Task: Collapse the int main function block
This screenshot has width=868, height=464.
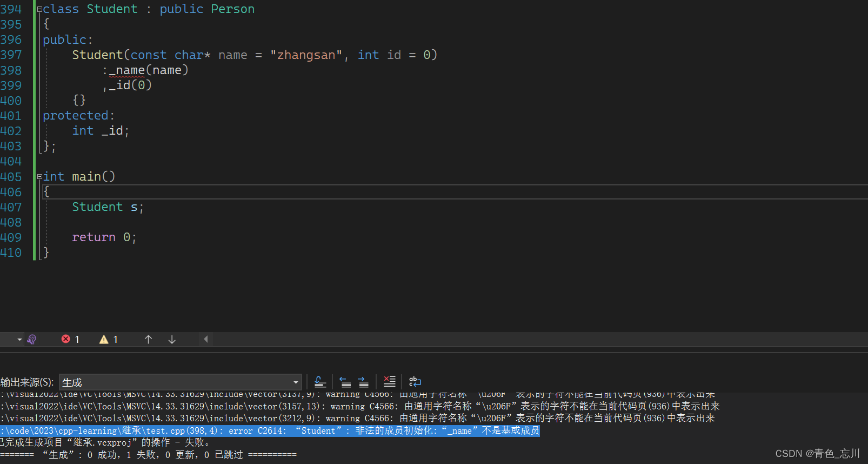Action: tap(39, 177)
